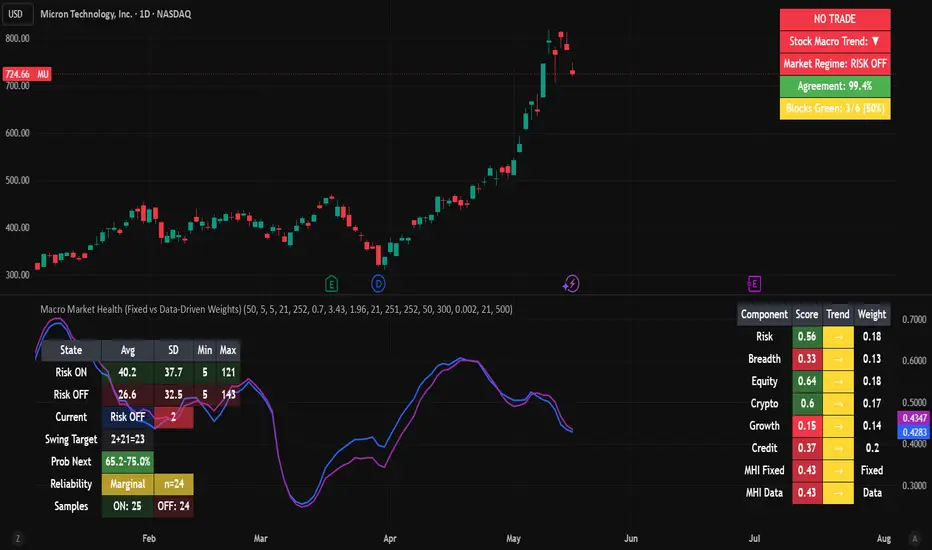Click the Risk ON max 121 cell
Image resolution: width=932 pixels, height=550 pixels.
tap(228, 372)
